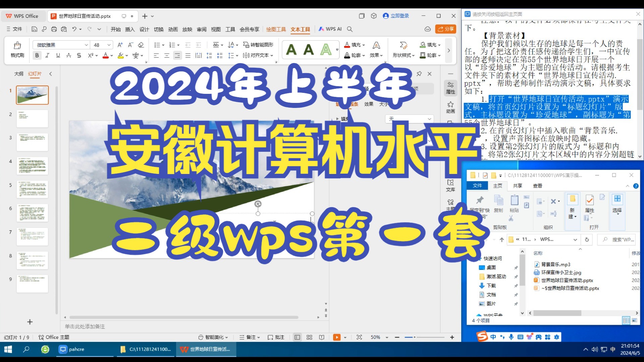Click the Format Painter (格式刷) tool
Screen dimensions: 644x362
17,49
